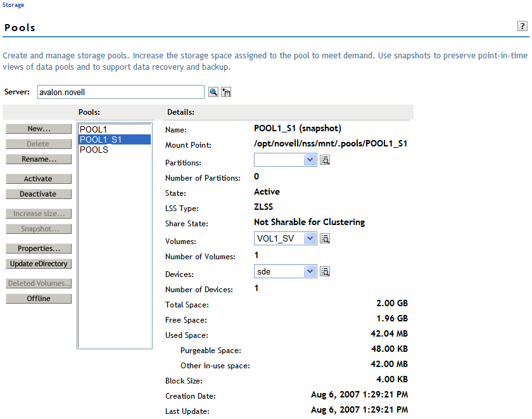Click the server search magnifier icon
The image size is (532, 419).
coord(213,93)
